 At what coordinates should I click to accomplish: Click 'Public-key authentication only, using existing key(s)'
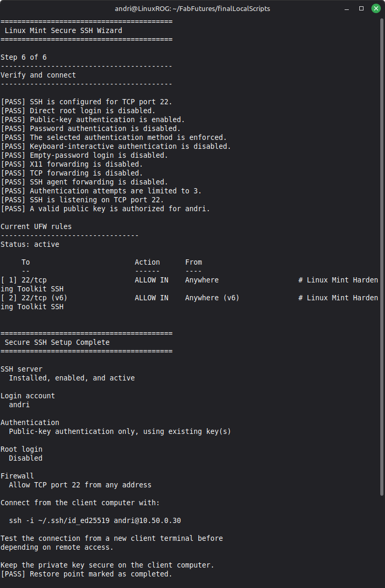point(120,432)
